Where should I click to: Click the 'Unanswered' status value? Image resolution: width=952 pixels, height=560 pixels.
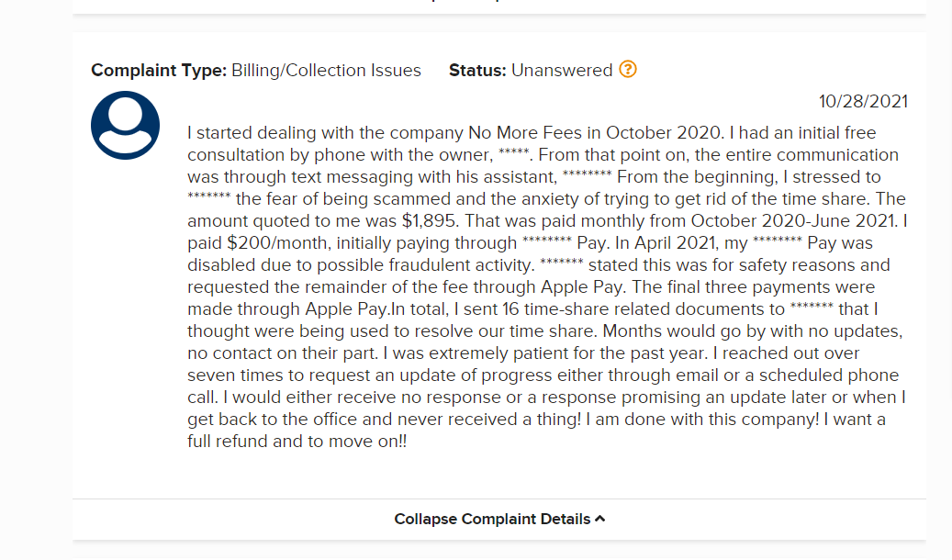click(562, 70)
